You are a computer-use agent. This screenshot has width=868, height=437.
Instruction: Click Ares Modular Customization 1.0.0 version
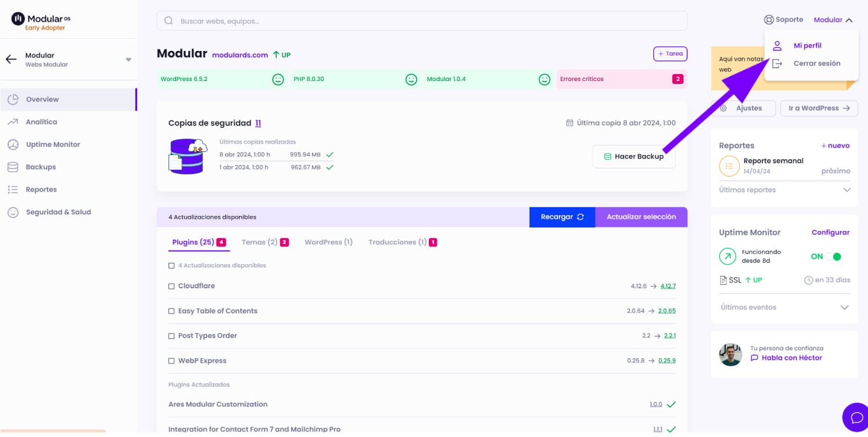coord(656,405)
